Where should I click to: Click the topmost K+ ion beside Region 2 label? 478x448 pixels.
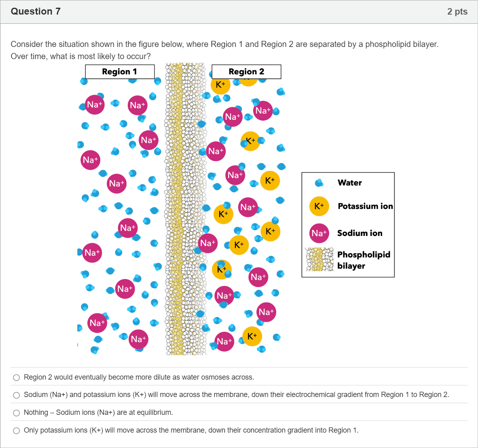click(x=220, y=85)
